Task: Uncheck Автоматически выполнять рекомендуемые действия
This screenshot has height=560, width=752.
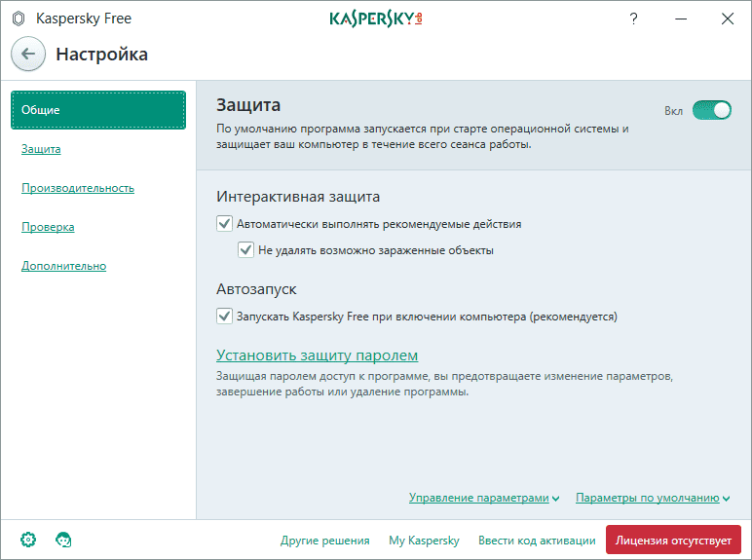Action: [x=224, y=223]
